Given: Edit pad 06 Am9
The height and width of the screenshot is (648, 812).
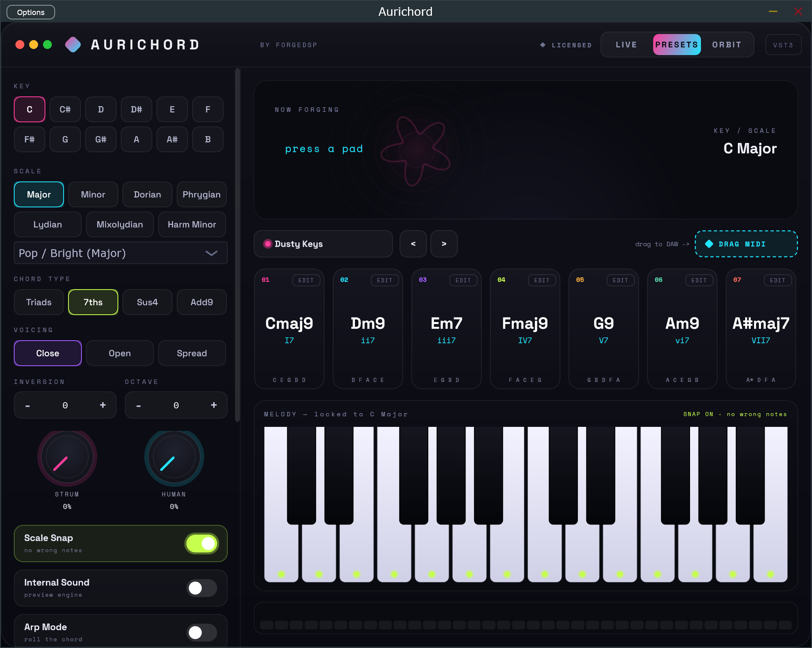Looking at the screenshot, I should click(x=699, y=280).
